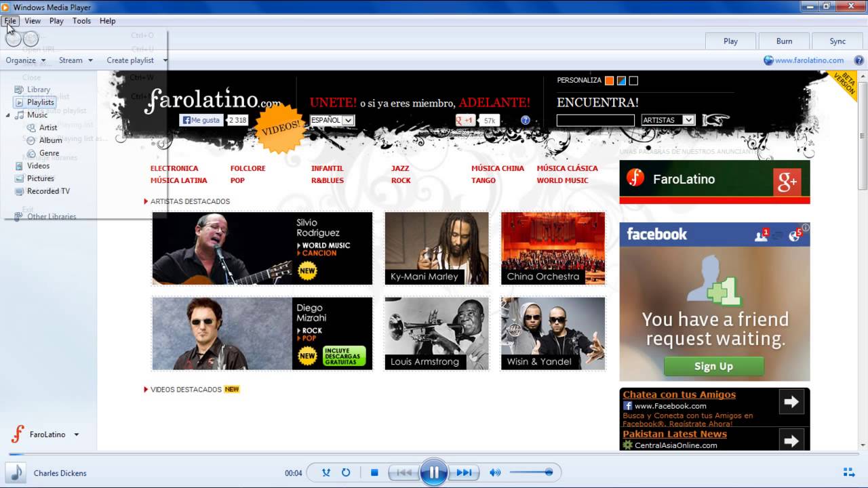Click the FaroLatino store logo icon
The width and height of the screenshot is (868, 488).
(x=18, y=434)
